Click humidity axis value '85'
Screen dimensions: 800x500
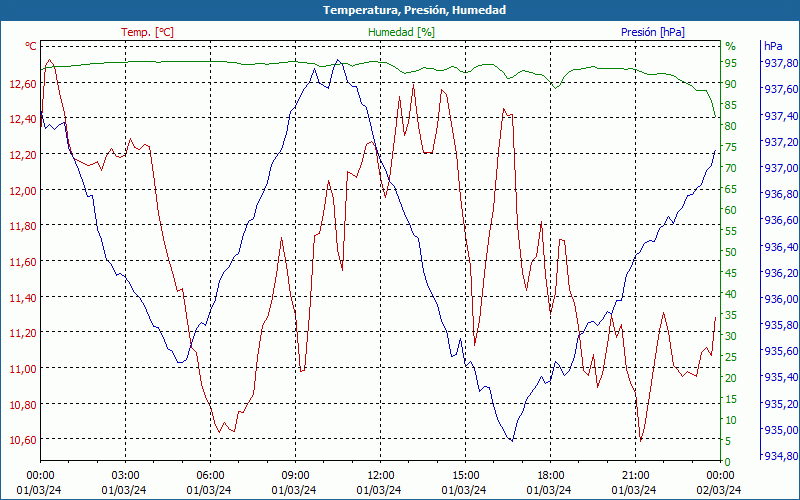731,105
